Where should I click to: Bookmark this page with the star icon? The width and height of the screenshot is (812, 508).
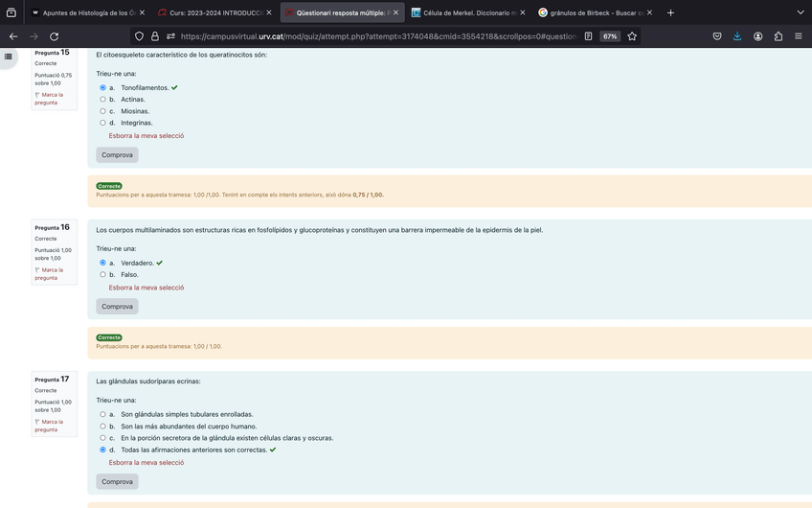[x=632, y=36]
